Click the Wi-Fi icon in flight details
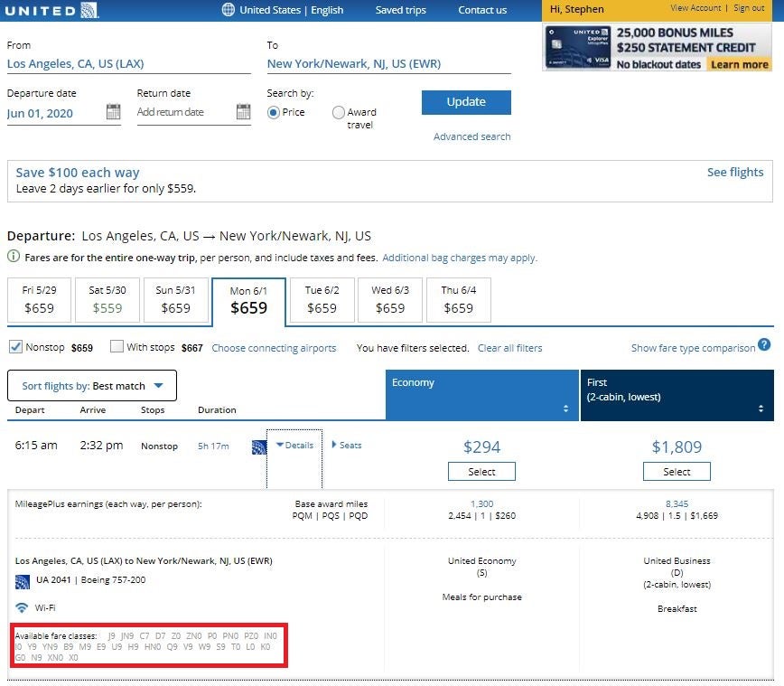Viewport: 784px width, 686px height. (22, 607)
